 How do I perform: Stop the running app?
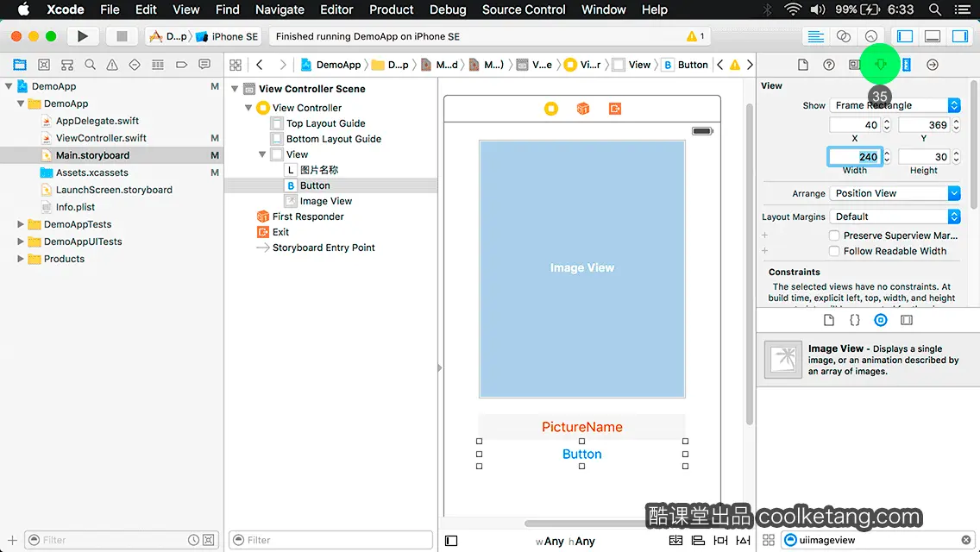click(x=122, y=36)
